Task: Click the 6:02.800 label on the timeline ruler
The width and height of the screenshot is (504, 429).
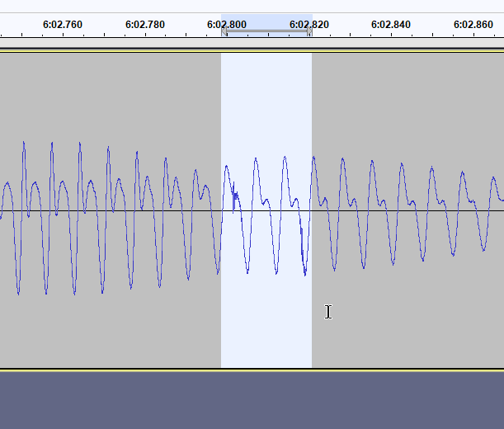Action: [x=227, y=25]
